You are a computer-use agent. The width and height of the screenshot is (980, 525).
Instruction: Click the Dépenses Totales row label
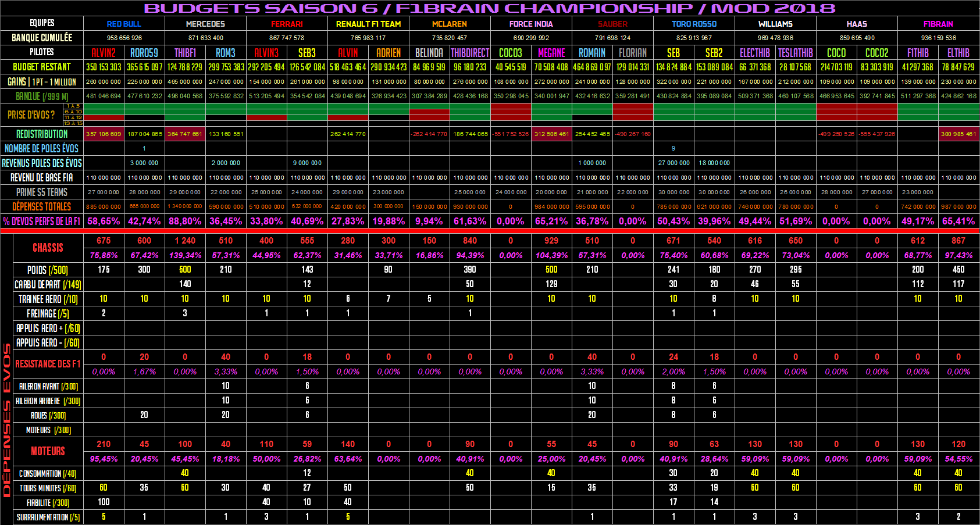pos(42,206)
